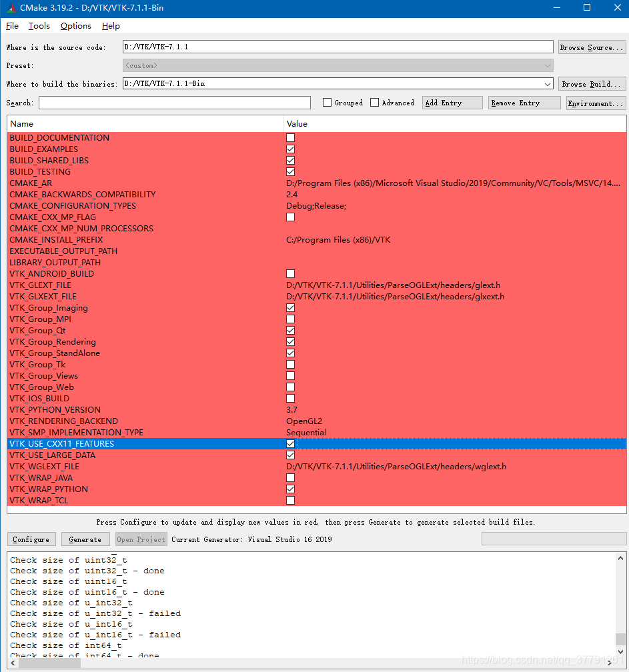Uncheck VTK_Group_Qt checkbox
Image resolution: width=629 pixels, height=672 pixels.
(291, 331)
